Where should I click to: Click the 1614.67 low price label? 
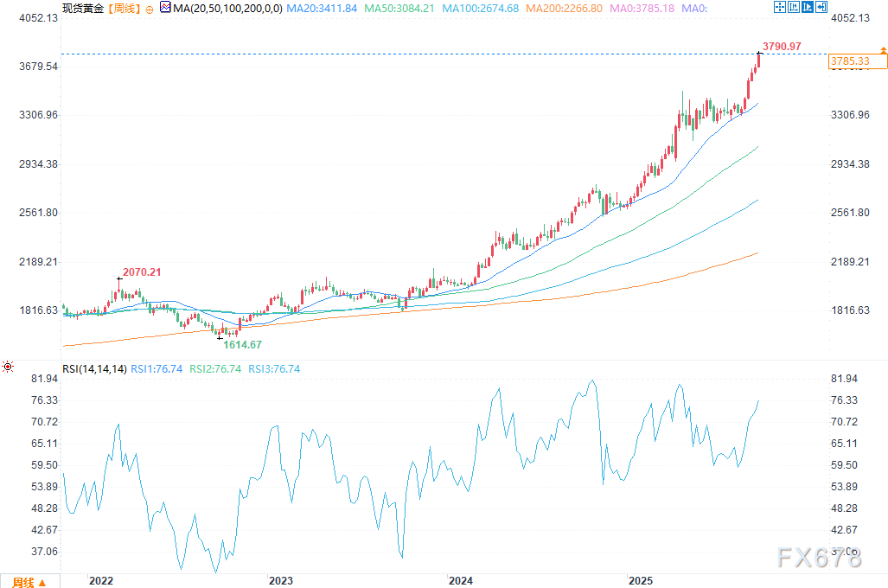(243, 344)
